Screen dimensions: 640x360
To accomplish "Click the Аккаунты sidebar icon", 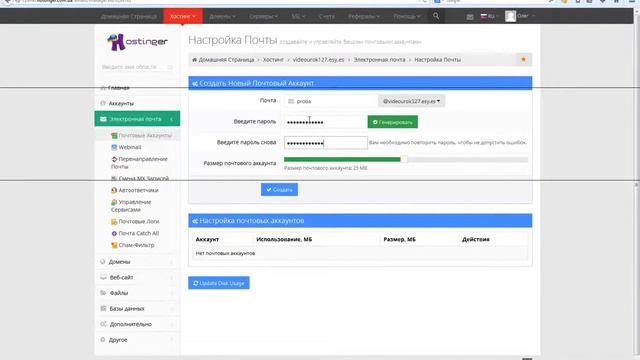I will pos(103,104).
